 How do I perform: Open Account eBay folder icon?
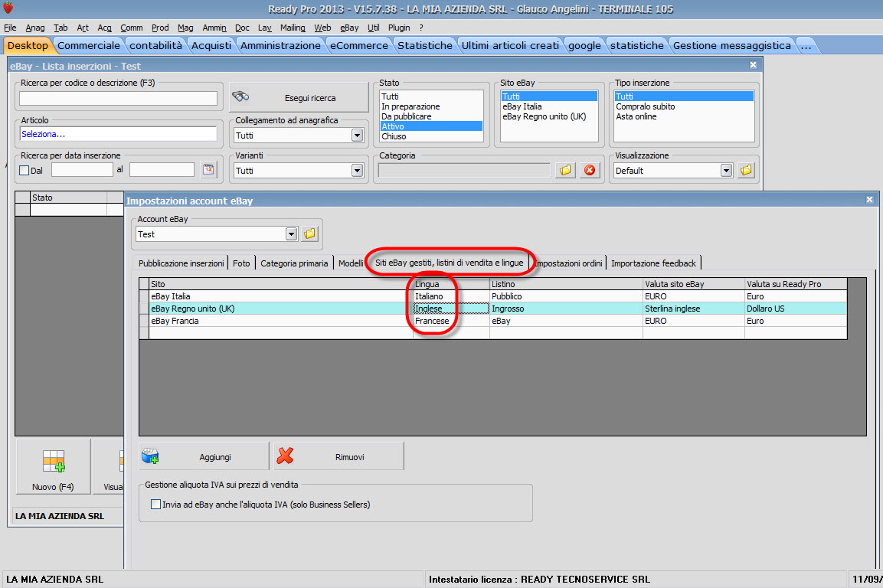click(309, 234)
